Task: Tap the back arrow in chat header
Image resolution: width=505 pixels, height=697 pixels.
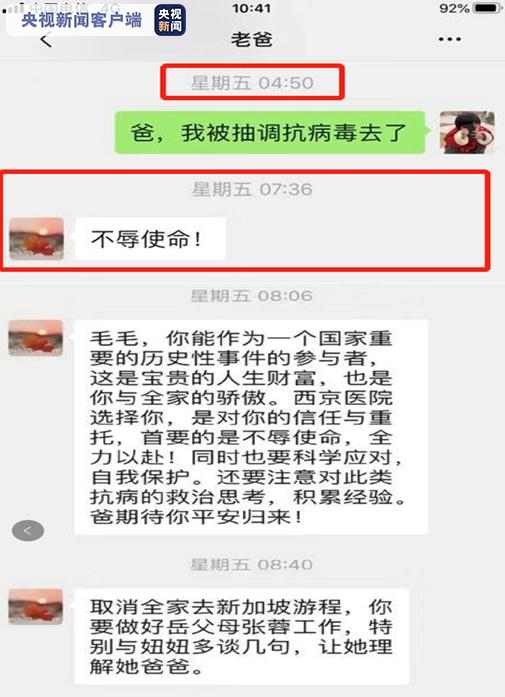Action: (x=46, y=41)
